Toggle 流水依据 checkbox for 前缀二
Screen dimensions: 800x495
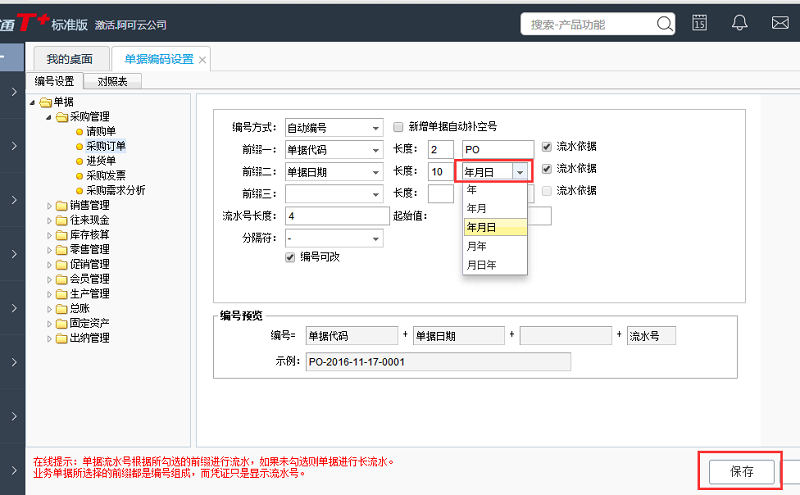pos(546,169)
